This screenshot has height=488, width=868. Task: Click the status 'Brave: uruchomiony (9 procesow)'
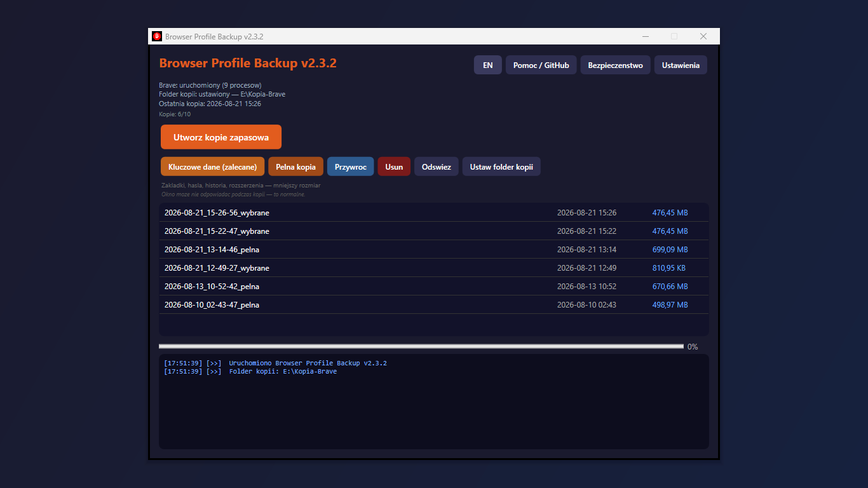click(x=210, y=85)
